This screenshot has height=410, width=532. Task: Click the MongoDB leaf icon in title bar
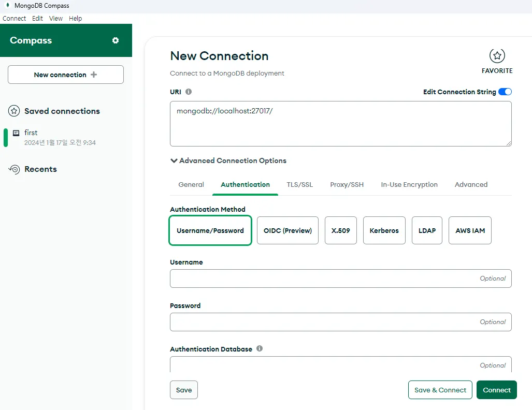pos(7,6)
